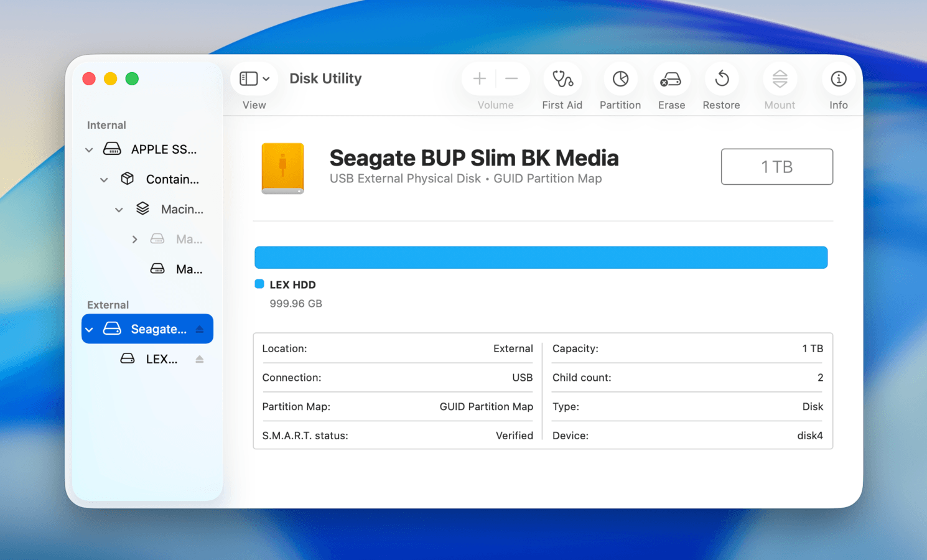Select the Contain... sidebar item
Screen dimensions: 927x560
pyautogui.click(x=147, y=179)
